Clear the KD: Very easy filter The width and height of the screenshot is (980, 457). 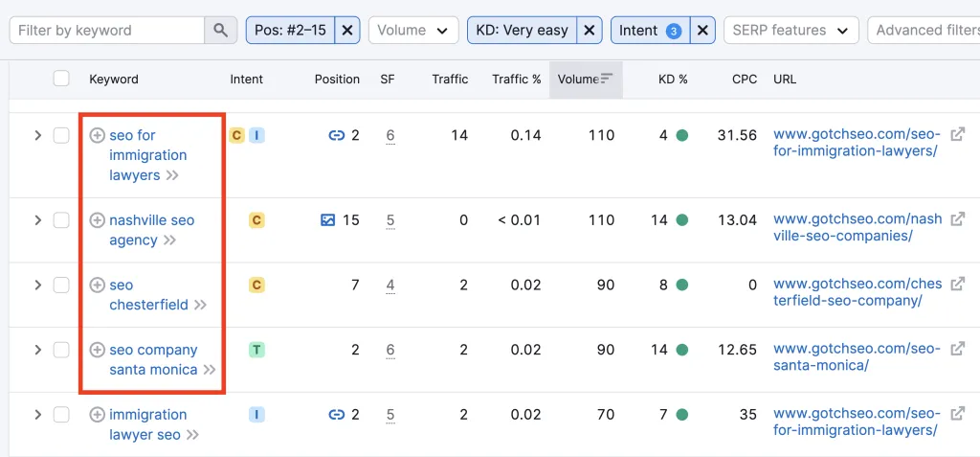tap(590, 30)
